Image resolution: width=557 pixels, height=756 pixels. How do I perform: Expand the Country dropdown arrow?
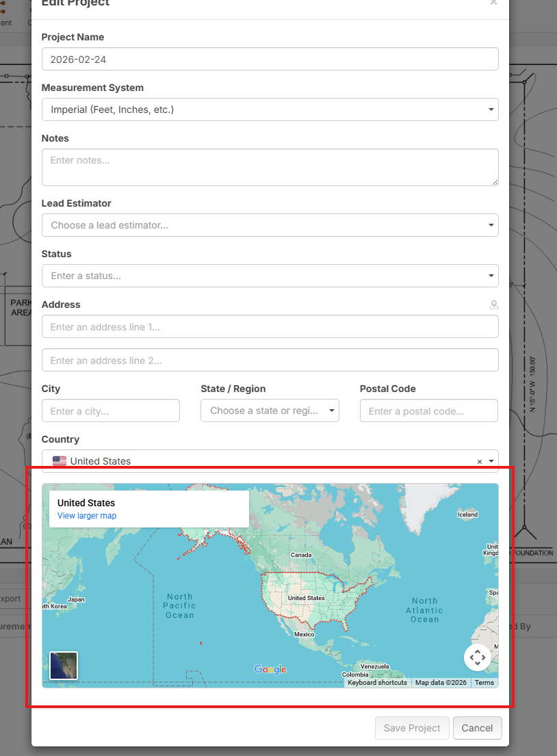(x=491, y=462)
